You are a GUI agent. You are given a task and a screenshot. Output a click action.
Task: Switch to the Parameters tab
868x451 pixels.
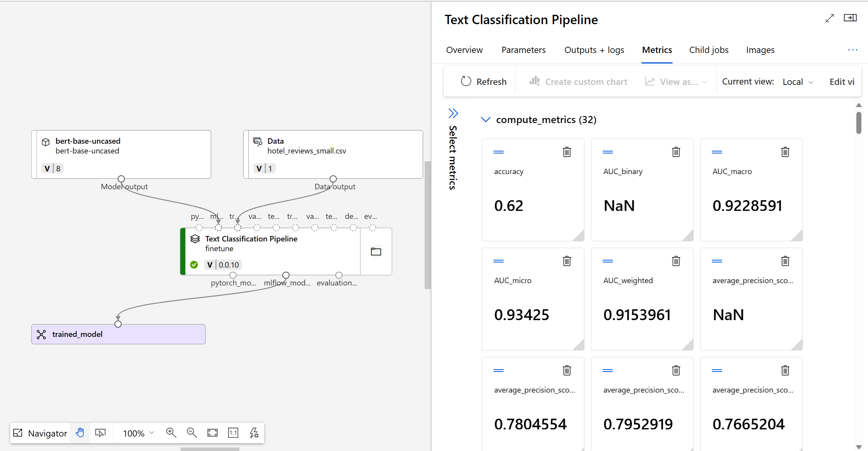(524, 50)
